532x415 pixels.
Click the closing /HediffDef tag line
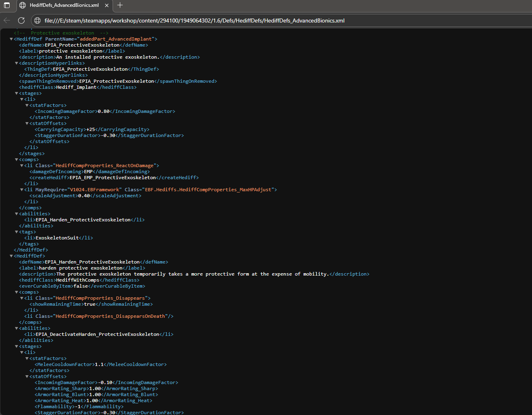point(31,250)
